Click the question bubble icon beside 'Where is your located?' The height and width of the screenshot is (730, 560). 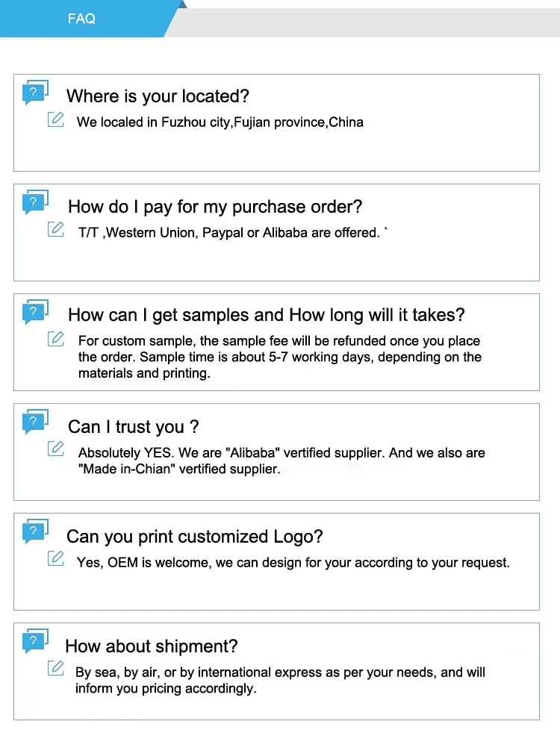coord(35,93)
